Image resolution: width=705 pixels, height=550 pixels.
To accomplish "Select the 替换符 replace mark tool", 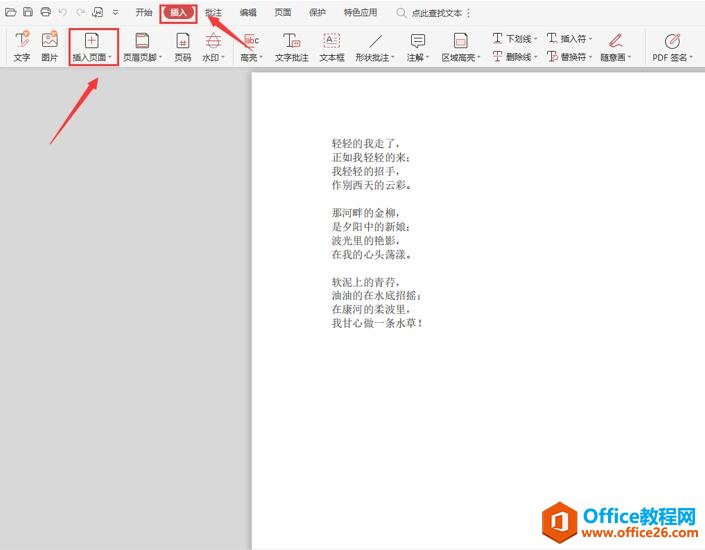I will pos(569,57).
